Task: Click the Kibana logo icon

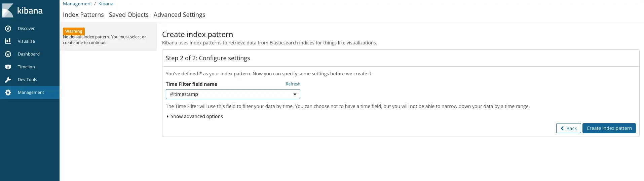Action: pyautogui.click(x=8, y=10)
